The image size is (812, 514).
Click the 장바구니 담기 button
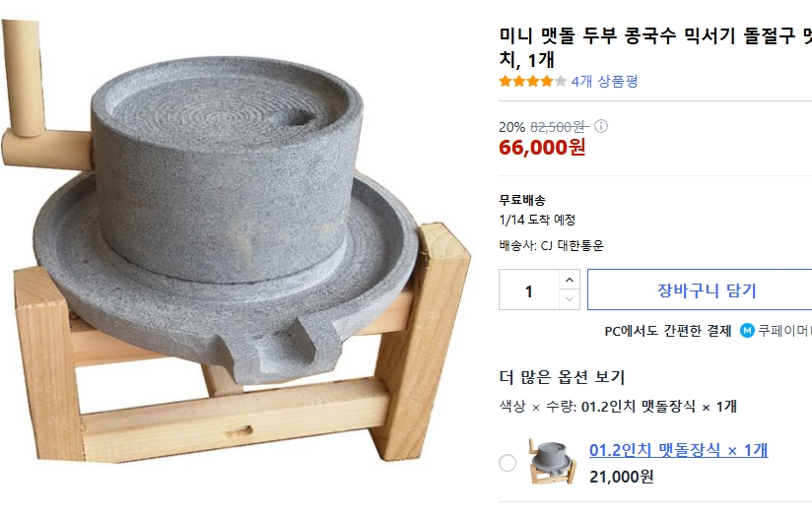pyautogui.click(x=706, y=290)
